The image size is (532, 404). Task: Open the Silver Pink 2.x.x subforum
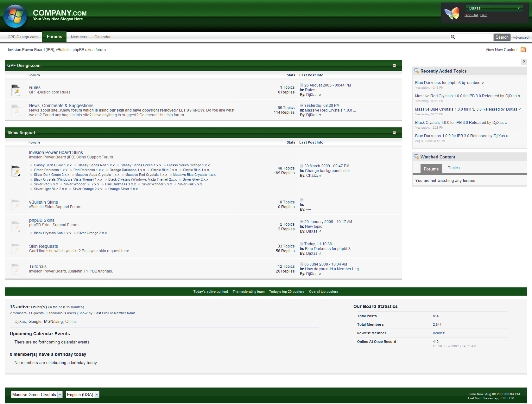point(190,184)
